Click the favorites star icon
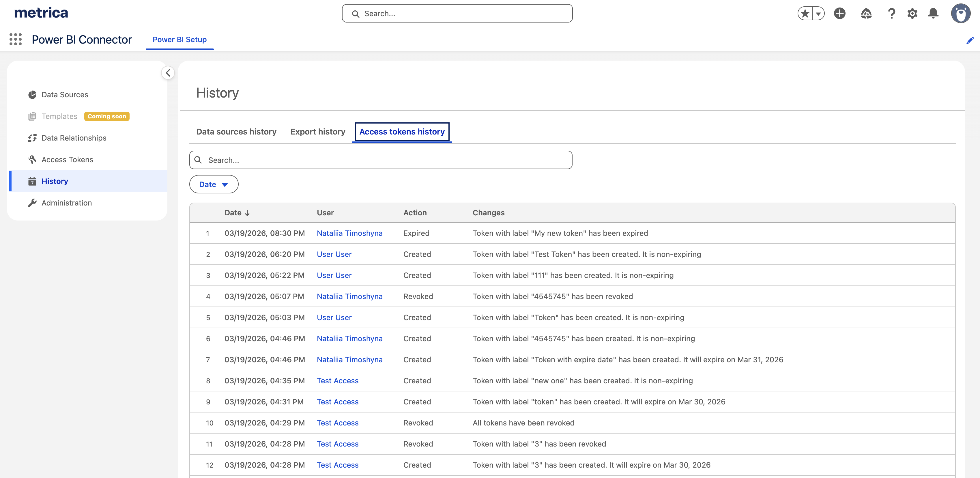The height and width of the screenshot is (478, 980). tap(805, 13)
